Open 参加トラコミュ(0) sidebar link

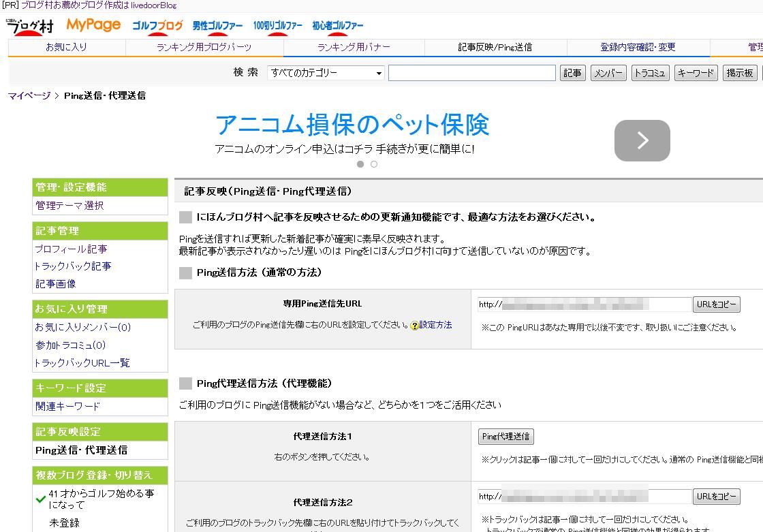click(x=70, y=345)
